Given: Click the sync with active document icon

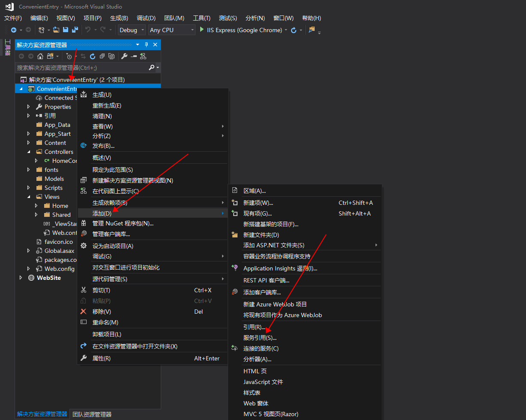Looking at the screenshot, I should (x=83, y=56).
